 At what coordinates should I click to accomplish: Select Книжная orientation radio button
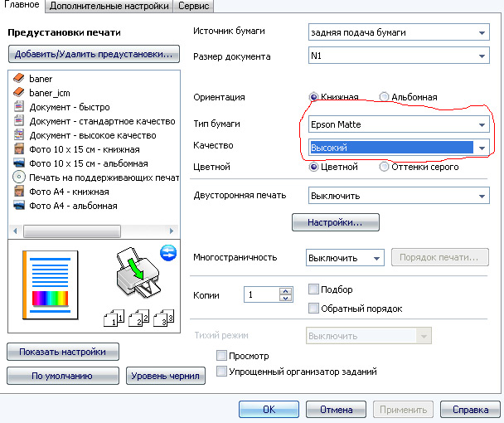coord(313,97)
